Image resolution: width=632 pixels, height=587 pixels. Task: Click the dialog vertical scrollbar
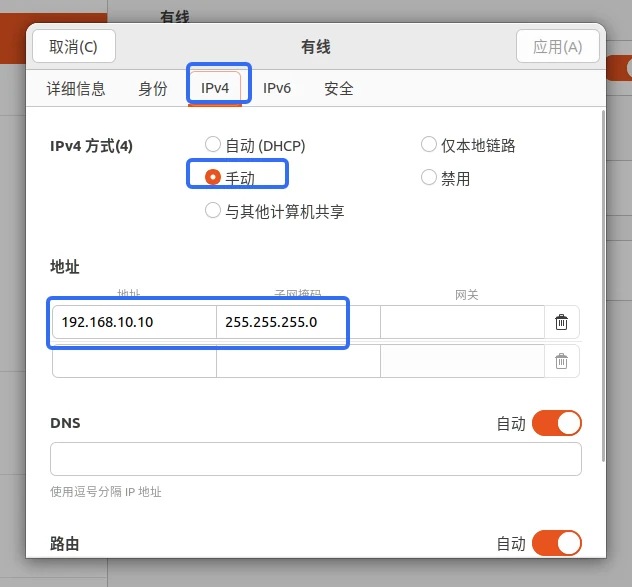click(x=603, y=285)
